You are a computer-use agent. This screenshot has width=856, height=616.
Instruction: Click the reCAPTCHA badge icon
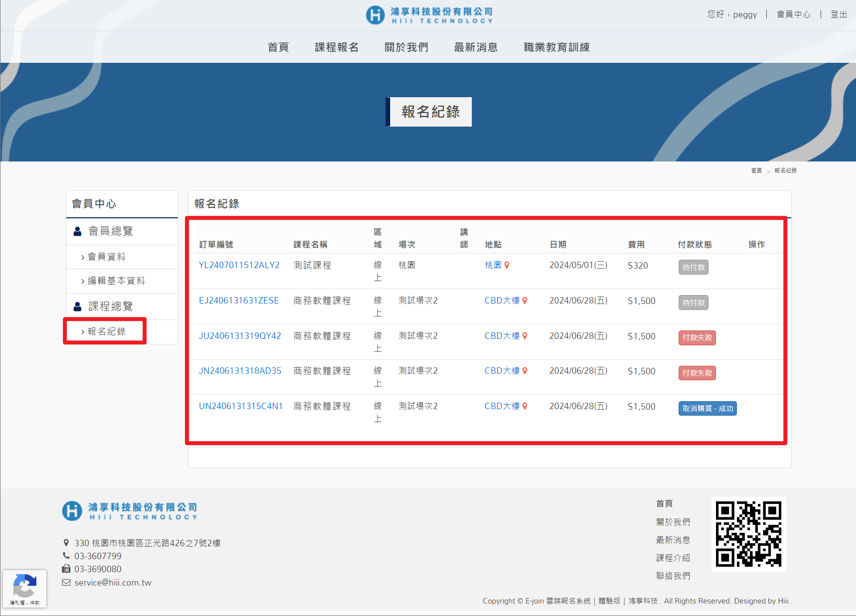coord(24,587)
